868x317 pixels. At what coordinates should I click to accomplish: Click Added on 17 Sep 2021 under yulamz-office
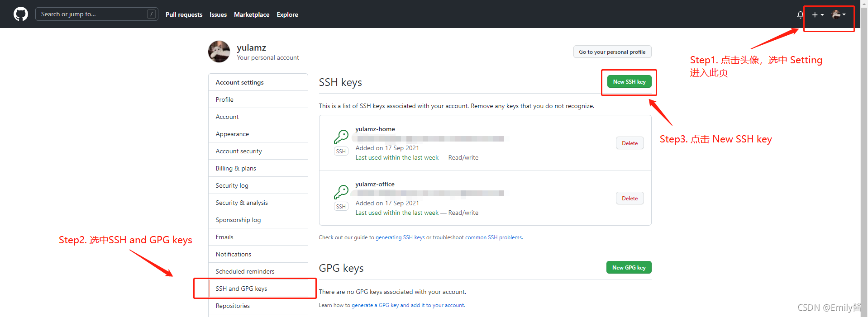click(387, 203)
